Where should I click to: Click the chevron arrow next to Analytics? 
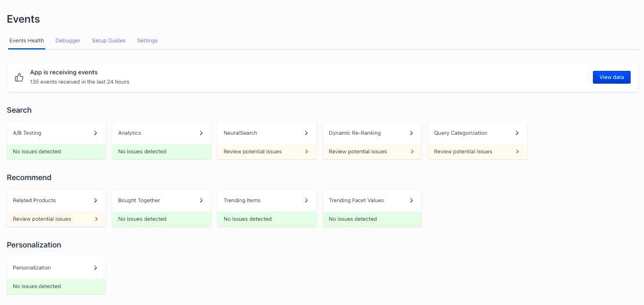pyautogui.click(x=201, y=133)
